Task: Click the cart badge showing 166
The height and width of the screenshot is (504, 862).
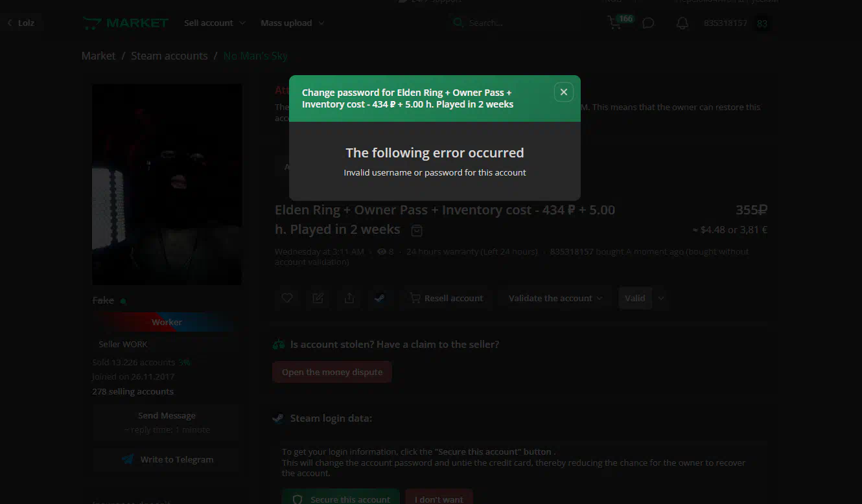Action: pos(625,19)
